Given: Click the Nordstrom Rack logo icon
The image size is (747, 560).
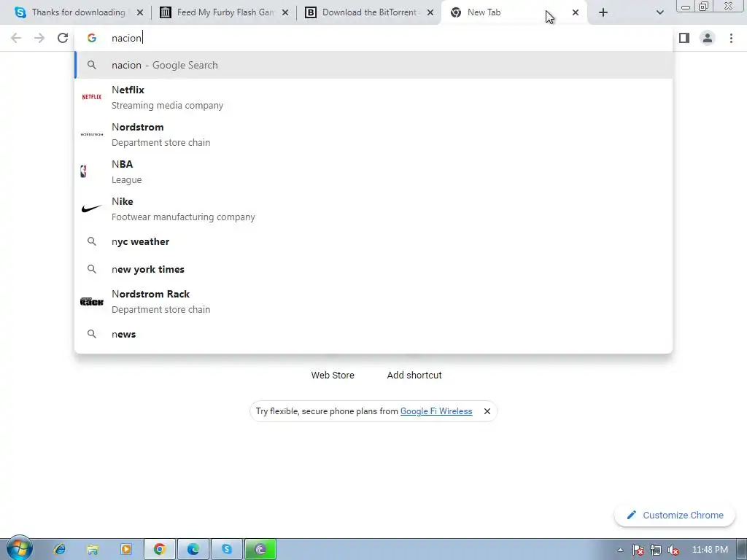Looking at the screenshot, I should click(x=91, y=301).
